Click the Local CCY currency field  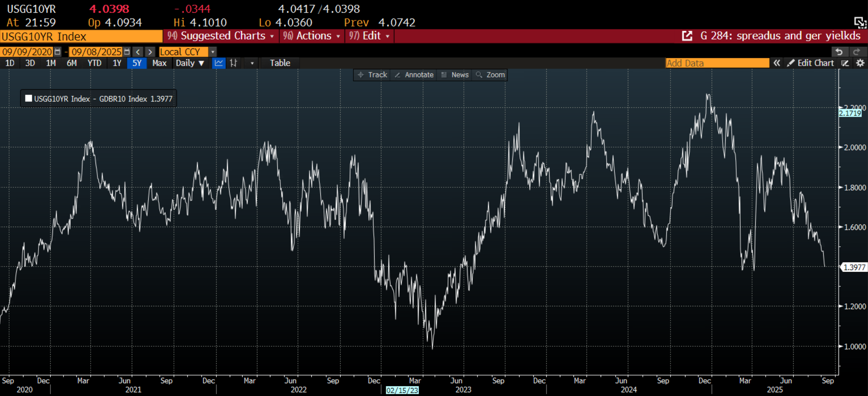point(183,52)
